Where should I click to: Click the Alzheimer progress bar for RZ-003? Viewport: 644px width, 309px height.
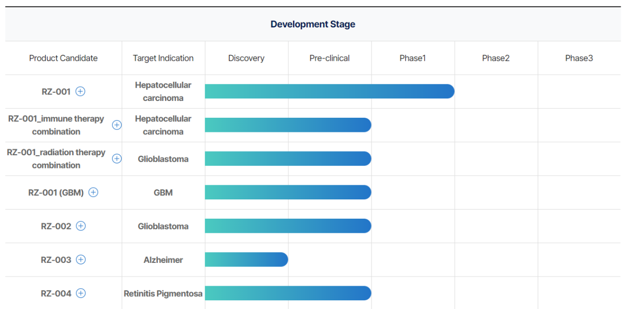point(246,260)
